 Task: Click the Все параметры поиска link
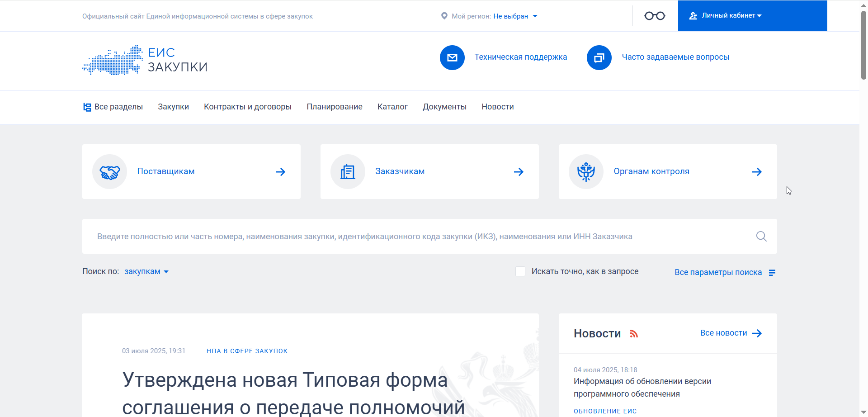pyautogui.click(x=718, y=272)
